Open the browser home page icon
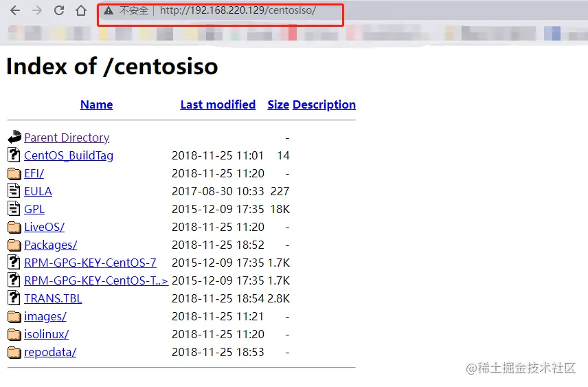 click(80, 10)
